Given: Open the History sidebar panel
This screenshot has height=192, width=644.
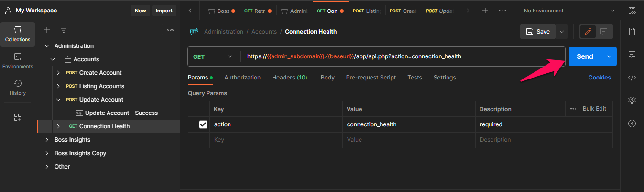Looking at the screenshot, I should point(18,88).
